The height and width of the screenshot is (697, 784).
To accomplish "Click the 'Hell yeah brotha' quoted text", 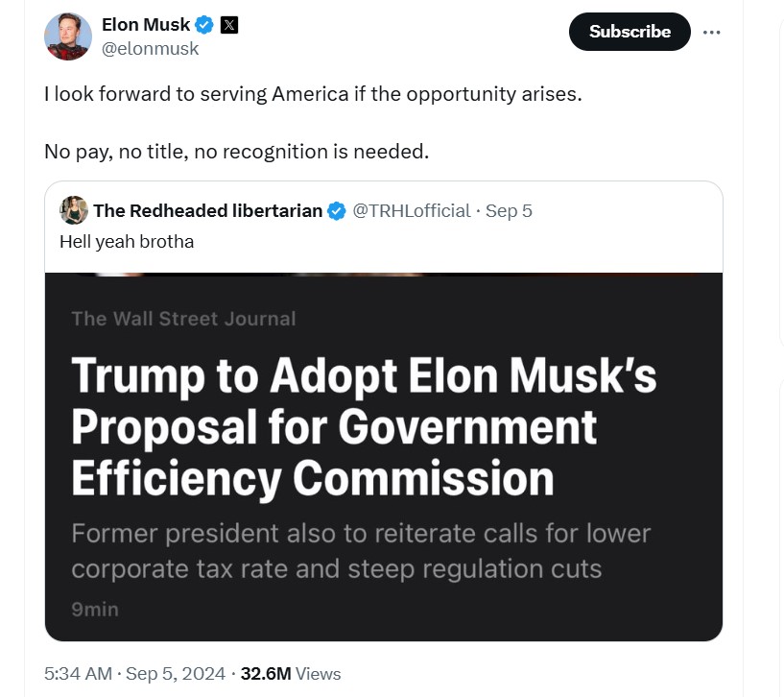I will click(127, 241).
